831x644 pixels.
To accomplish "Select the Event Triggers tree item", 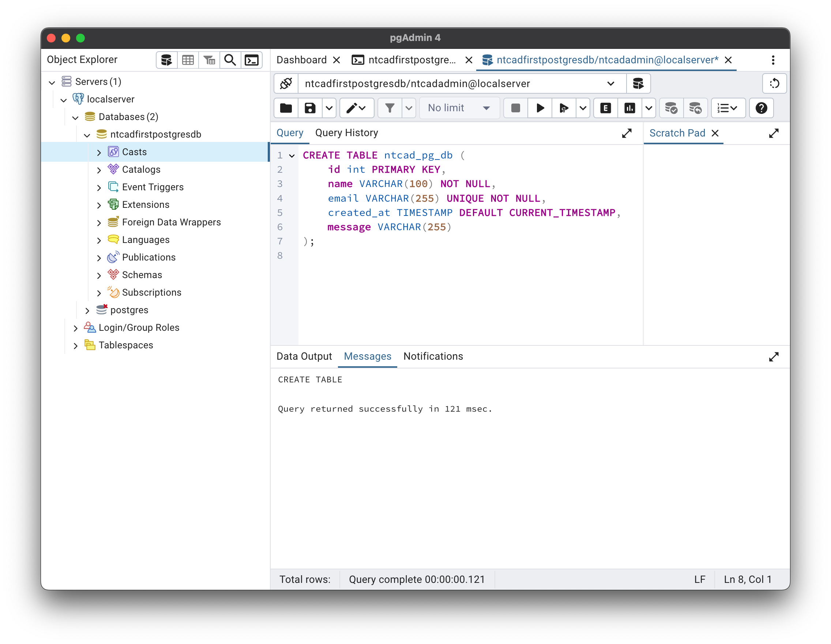I will [x=153, y=187].
